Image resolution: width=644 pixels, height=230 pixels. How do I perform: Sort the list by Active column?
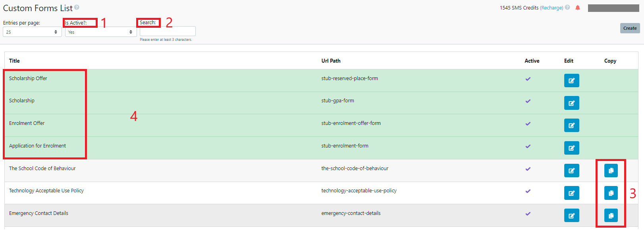(532, 61)
